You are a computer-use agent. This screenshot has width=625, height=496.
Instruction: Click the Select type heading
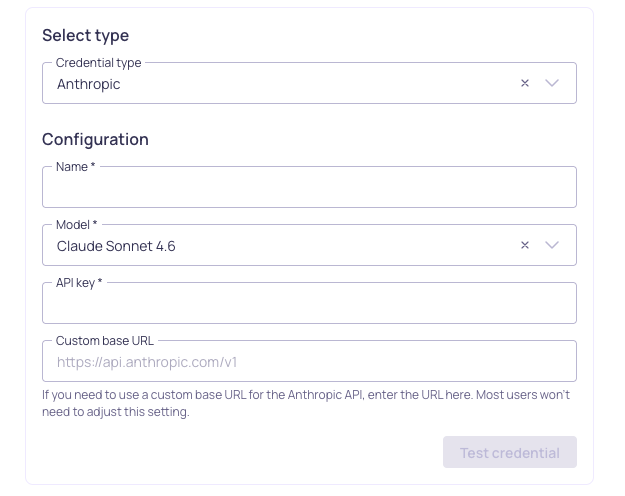click(x=85, y=36)
